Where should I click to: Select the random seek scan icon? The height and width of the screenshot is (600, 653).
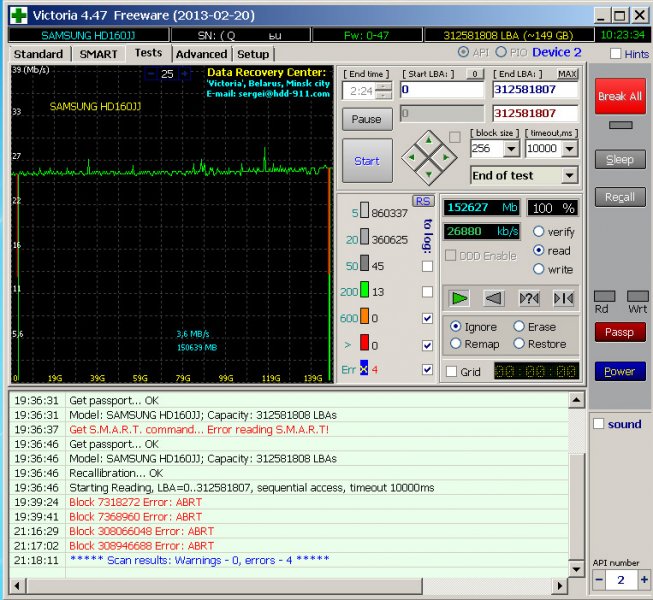point(529,298)
